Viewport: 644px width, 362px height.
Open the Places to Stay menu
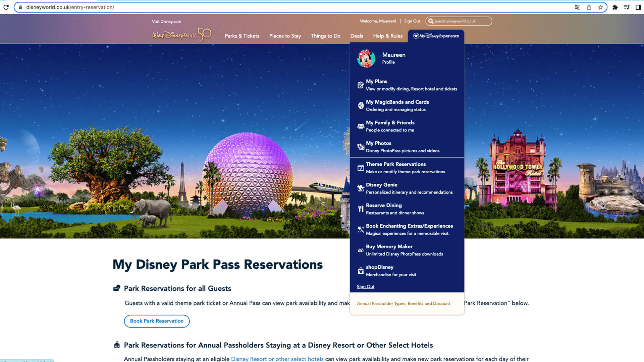(x=285, y=36)
